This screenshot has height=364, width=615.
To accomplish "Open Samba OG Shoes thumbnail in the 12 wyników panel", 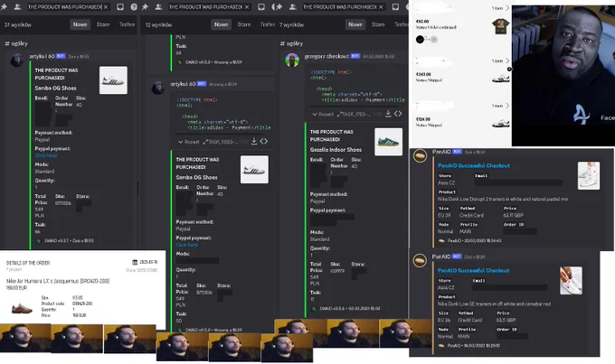I will [254, 170].
